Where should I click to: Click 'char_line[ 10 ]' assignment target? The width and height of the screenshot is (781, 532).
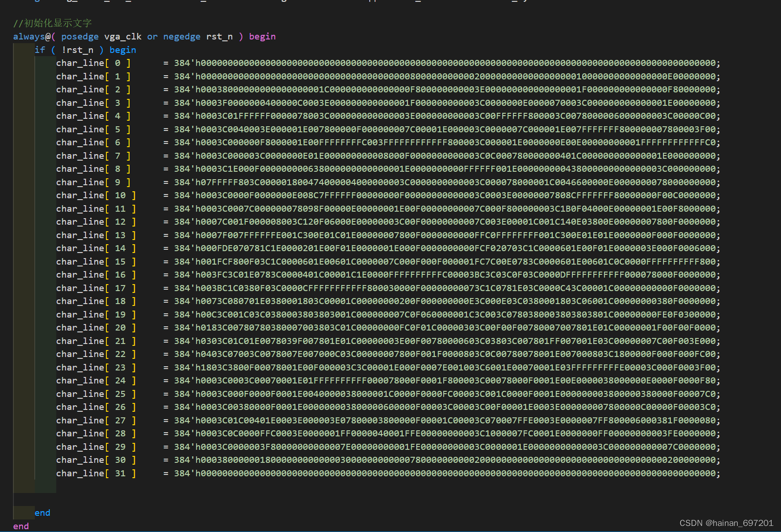96,195
